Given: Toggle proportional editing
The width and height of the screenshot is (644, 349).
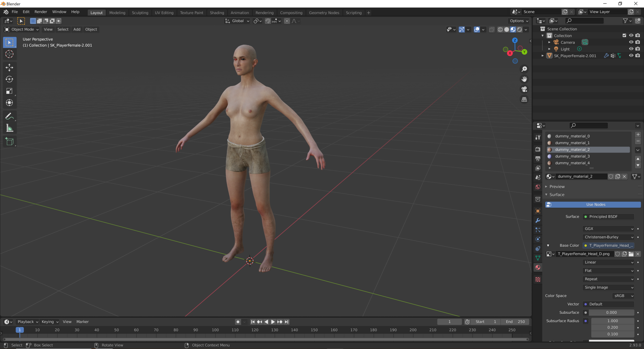Looking at the screenshot, I should (x=287, y=21).
